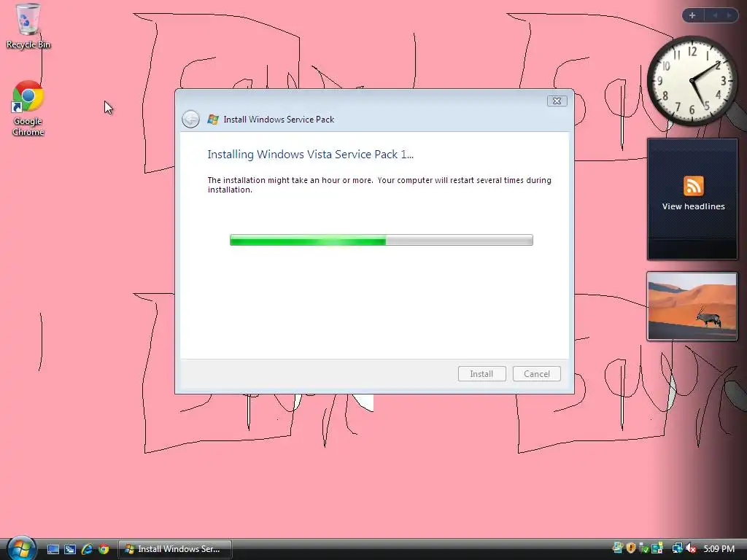Image resolution: width=747 pixels, height=560 pixels.
Task: Launch Internet Explorer from quick launch
Action: 87,549
